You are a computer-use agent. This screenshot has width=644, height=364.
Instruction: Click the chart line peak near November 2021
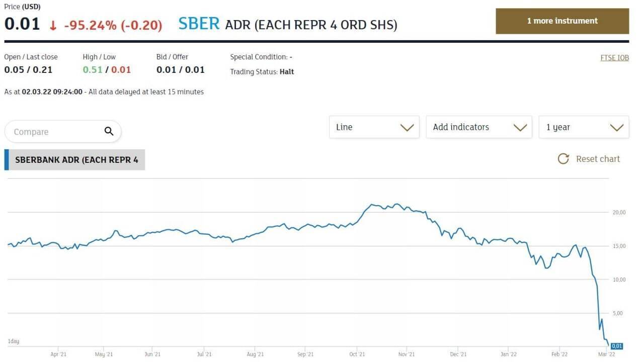[397, 204]
